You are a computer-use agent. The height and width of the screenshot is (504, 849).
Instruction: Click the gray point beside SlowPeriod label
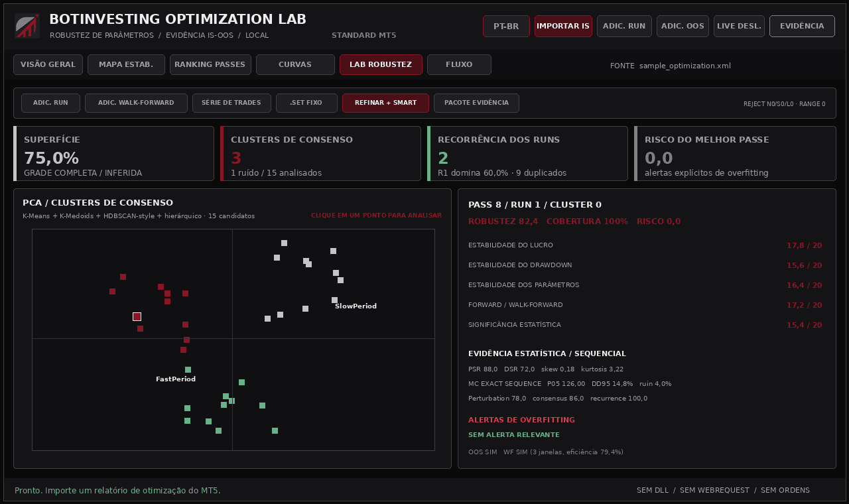(x=334, y=300)
